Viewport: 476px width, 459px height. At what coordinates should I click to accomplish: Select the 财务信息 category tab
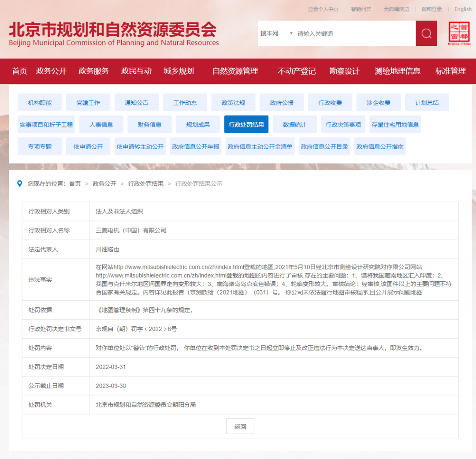(x=150, y=124)
